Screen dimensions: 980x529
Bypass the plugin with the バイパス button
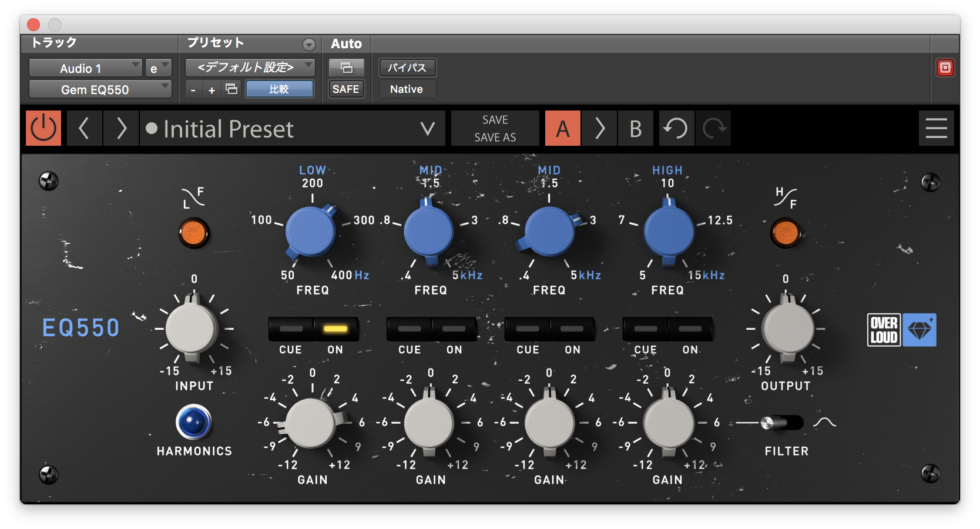click(x=407, y=68)
